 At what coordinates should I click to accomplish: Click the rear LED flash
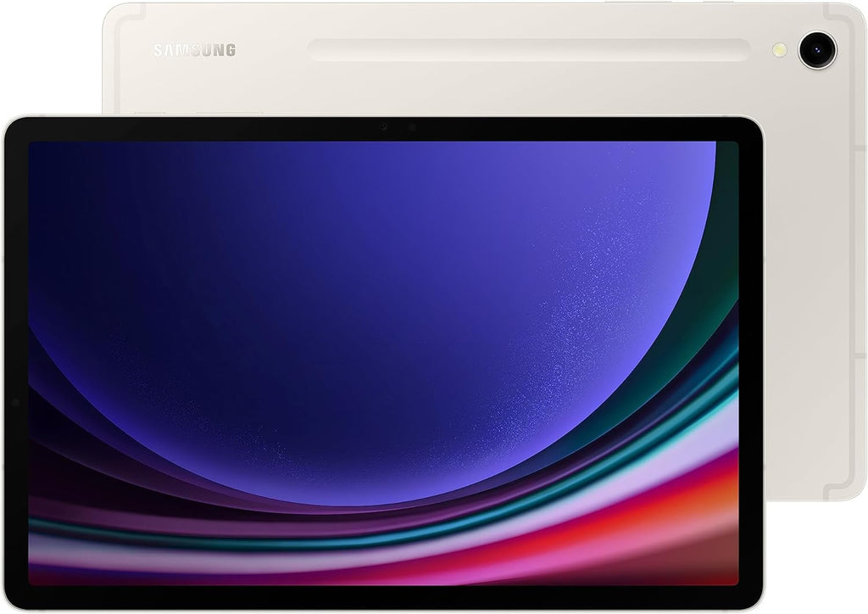[780, 50]
